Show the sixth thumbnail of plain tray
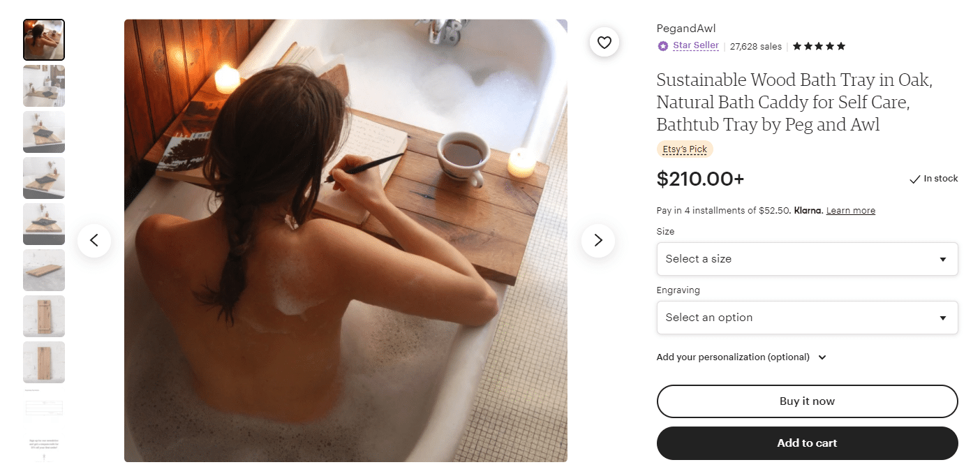The image size is (980, 467). click(x=44, y=270)
